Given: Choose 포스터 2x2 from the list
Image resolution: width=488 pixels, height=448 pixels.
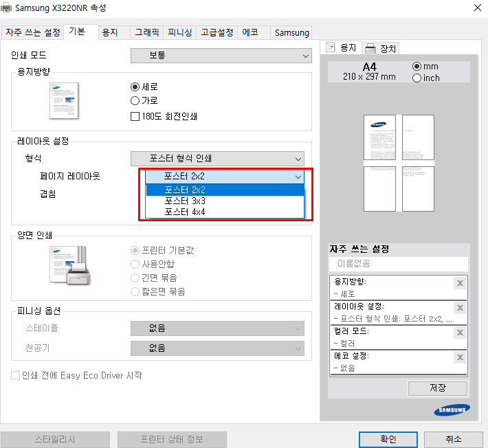Looking at the screenshot, I should click(x=225, y=190).
